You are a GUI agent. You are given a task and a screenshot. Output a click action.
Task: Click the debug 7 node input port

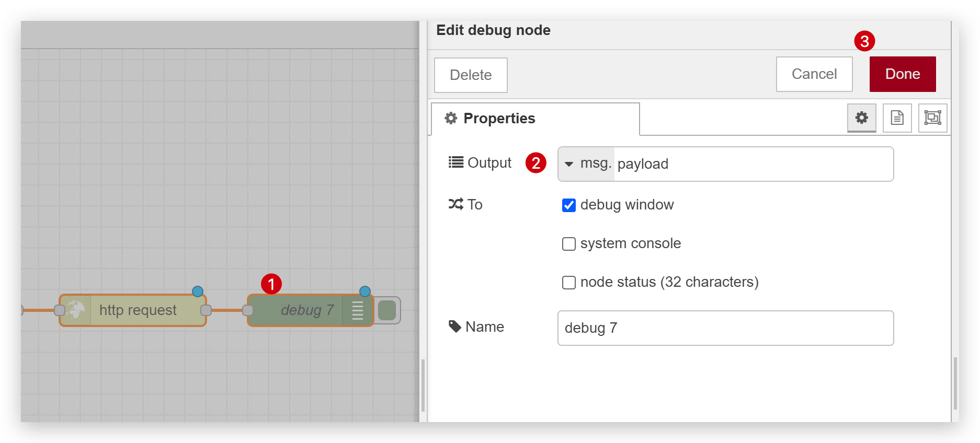[248, 310]
